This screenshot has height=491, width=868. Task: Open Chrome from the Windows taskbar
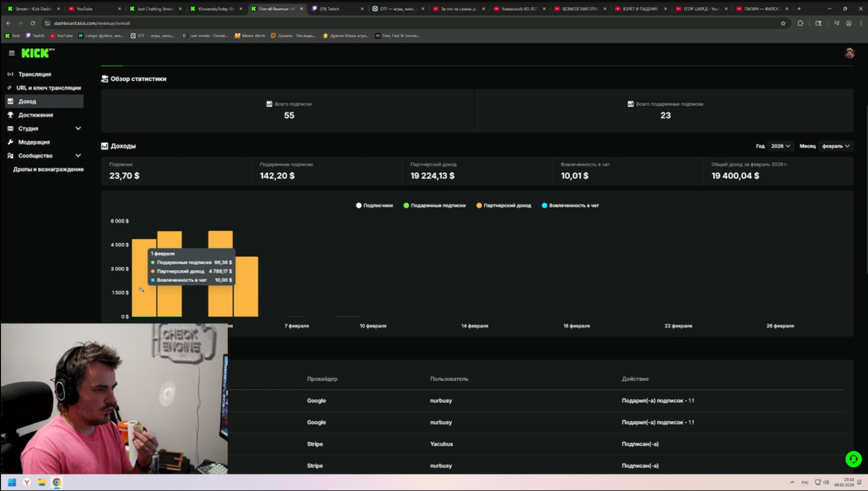pos(57,482)
